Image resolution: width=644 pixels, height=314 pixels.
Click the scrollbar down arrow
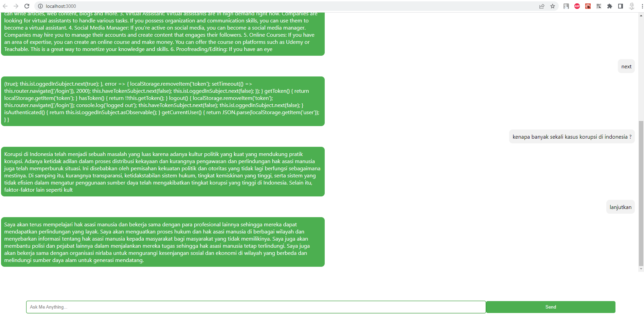(641, 269)
